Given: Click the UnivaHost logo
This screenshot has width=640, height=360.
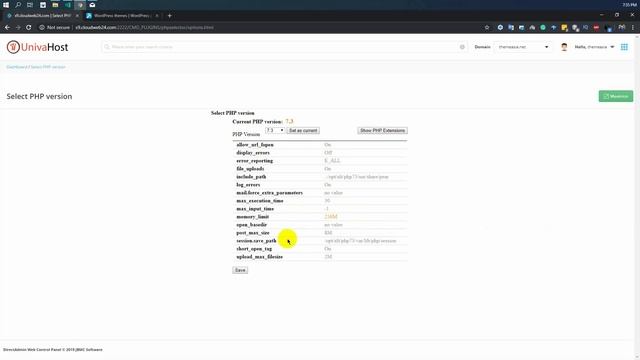Looking at the screenshot, I should point(37,47).
